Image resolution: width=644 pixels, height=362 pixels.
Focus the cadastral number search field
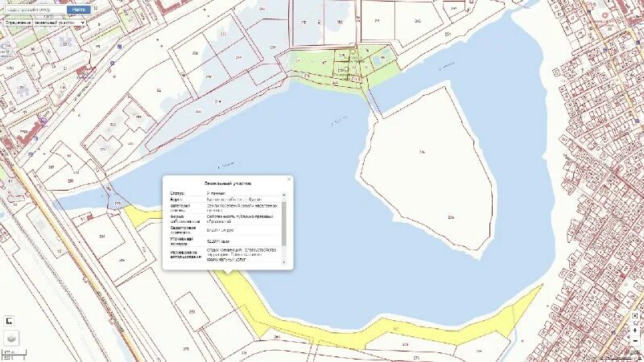coord(35,9)
